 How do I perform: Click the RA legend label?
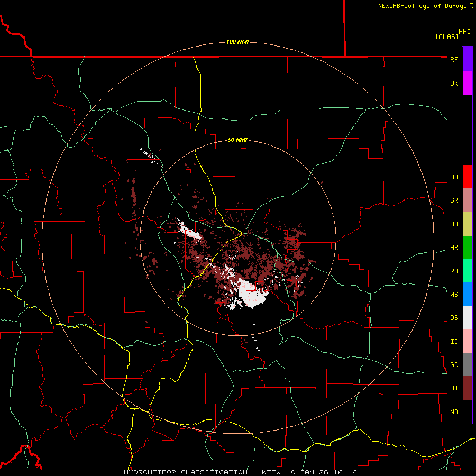click(x=454, y=271)
